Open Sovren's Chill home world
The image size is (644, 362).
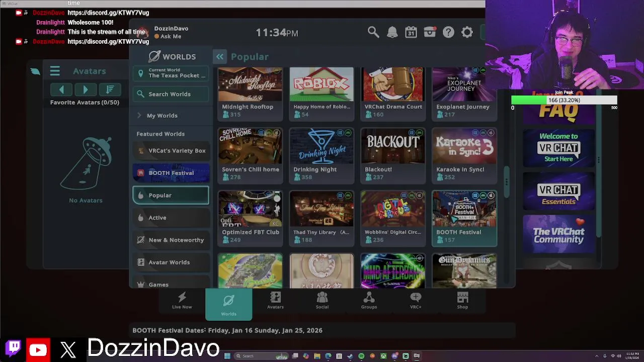250,155
